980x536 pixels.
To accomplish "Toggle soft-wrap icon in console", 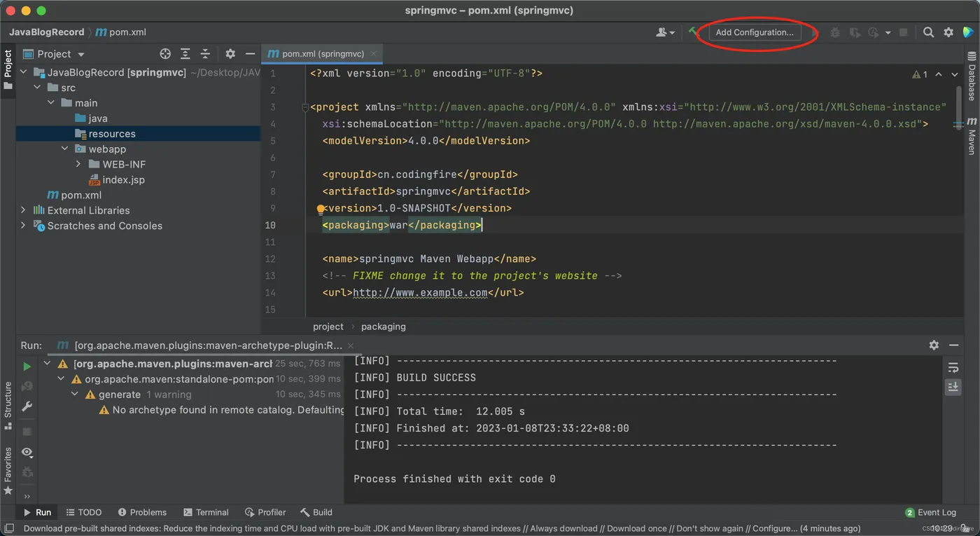I will click(953, 367).
